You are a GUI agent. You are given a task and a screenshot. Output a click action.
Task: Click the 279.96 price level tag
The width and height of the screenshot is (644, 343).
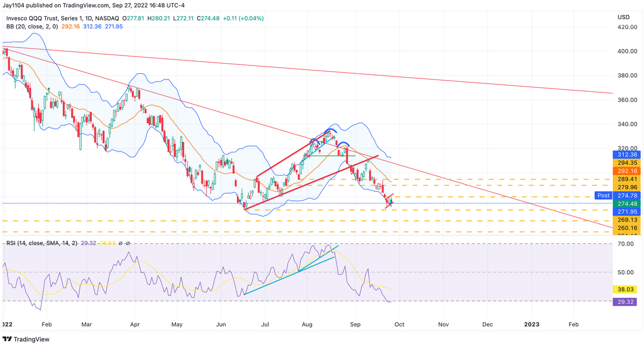click(x=627, y=187)
